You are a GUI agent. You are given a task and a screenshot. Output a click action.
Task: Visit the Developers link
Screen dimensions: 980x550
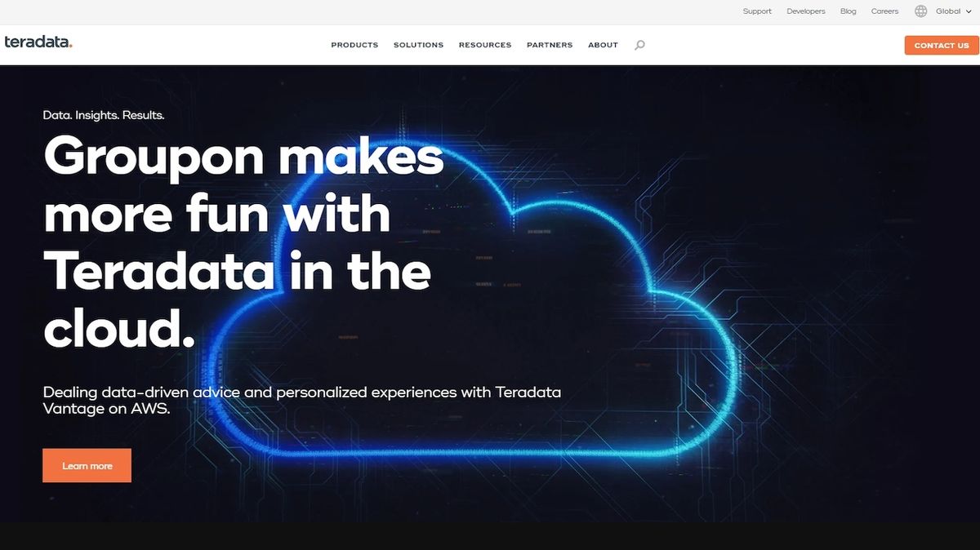(x=806, y=11)
